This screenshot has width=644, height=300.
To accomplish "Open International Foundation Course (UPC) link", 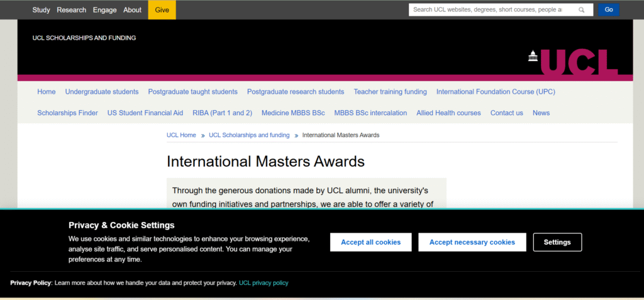I will pyautogui.click(x=496, y=92).
